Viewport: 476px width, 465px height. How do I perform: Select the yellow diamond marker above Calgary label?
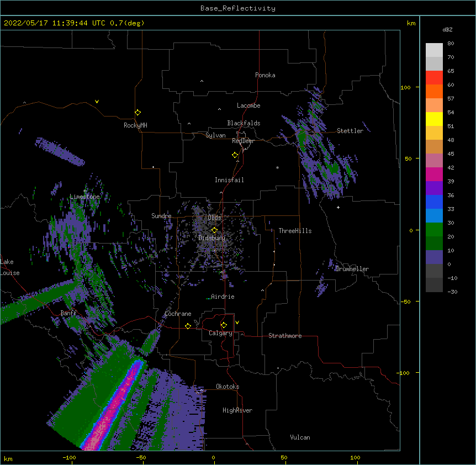click(x=224, y=325)
